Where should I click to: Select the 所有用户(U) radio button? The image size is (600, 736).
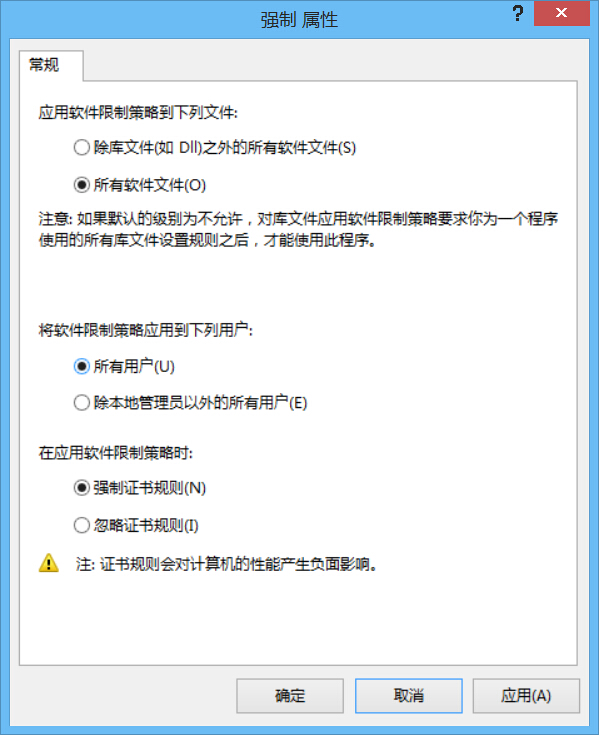[x=124, y=366]
